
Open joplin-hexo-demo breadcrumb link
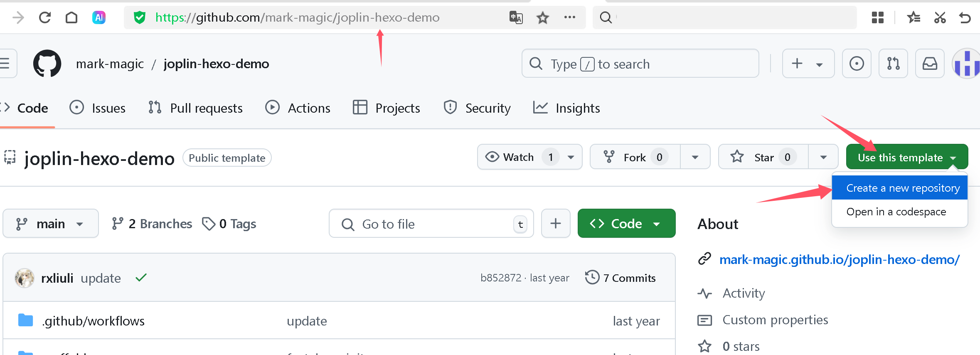coord(216,64)
